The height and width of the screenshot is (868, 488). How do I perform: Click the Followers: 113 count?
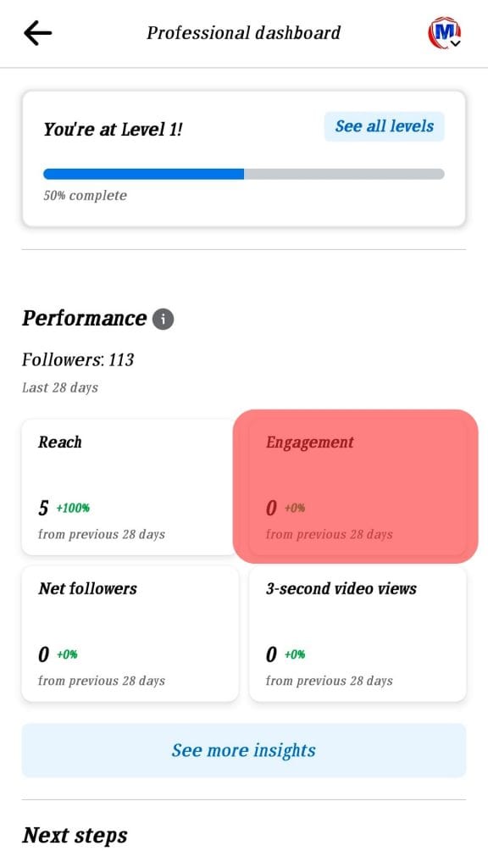(x=78, y=359)
